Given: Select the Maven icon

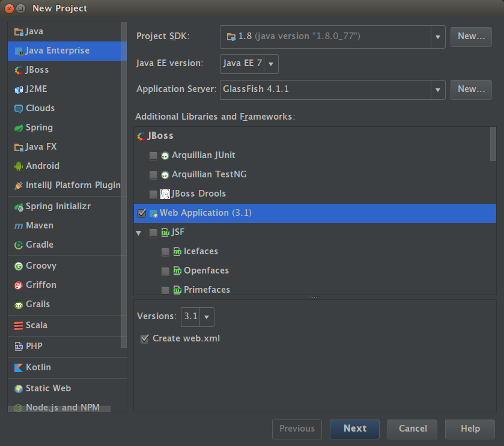Looking at the screenshot, I should (19, 226).
